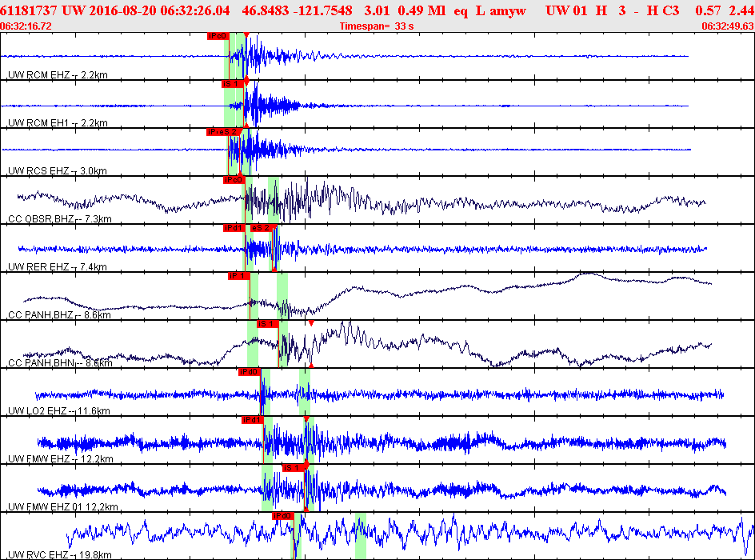Click the eS 2 pick flag on RER EHZ
The height and width of the screenshot is (560, 755).
[262, 228]
